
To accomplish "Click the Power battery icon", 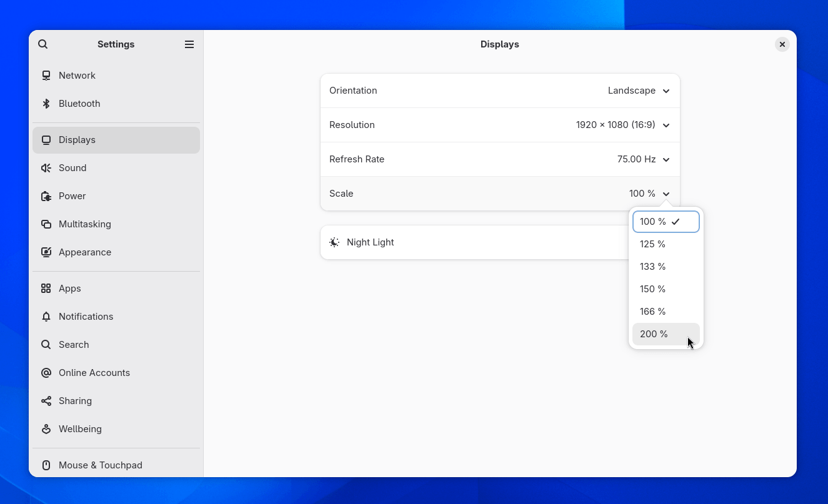I will coord(46,195).
